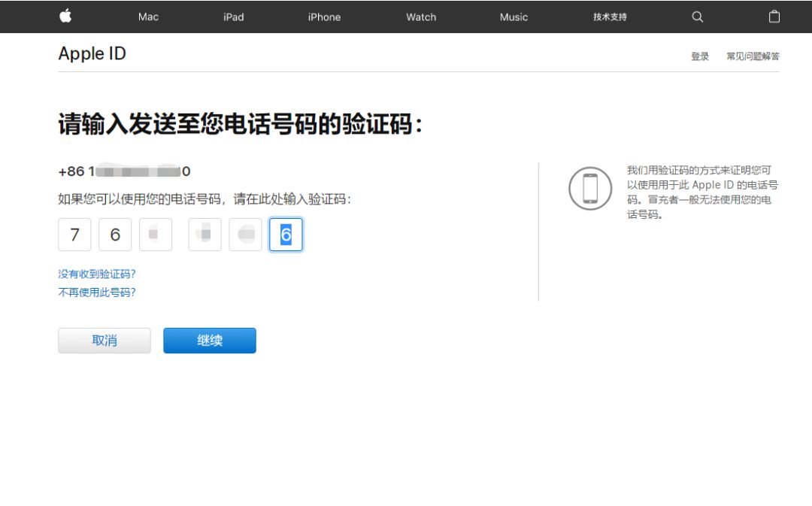Screen dimensions: 812x506
Task: Open the search icon in the top bar
Action: (697, 17)
